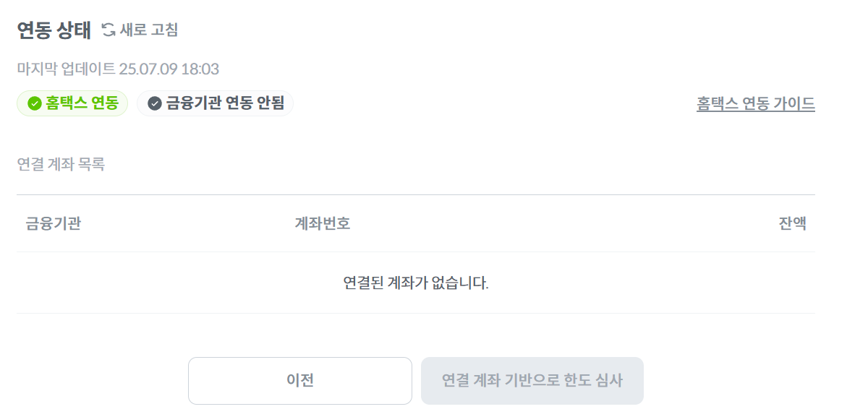Click 연결 계좌 기반으로 한도 심사 button

point(532,380)
